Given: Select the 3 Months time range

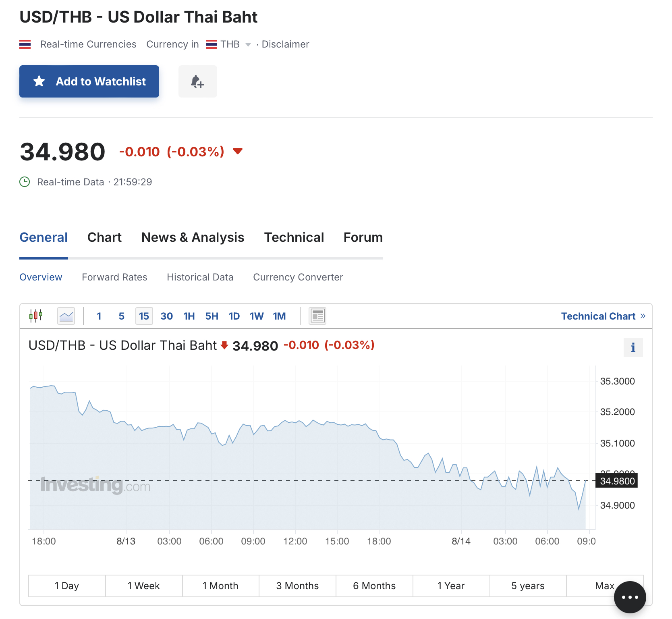Looking at the screenshot, I should pyautogui.click(x=297, y=586).
